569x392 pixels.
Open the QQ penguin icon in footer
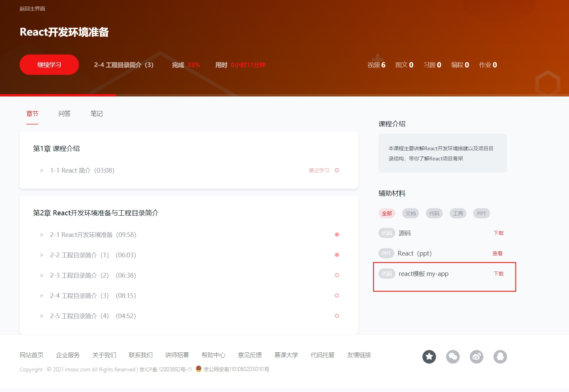point(500,356)
